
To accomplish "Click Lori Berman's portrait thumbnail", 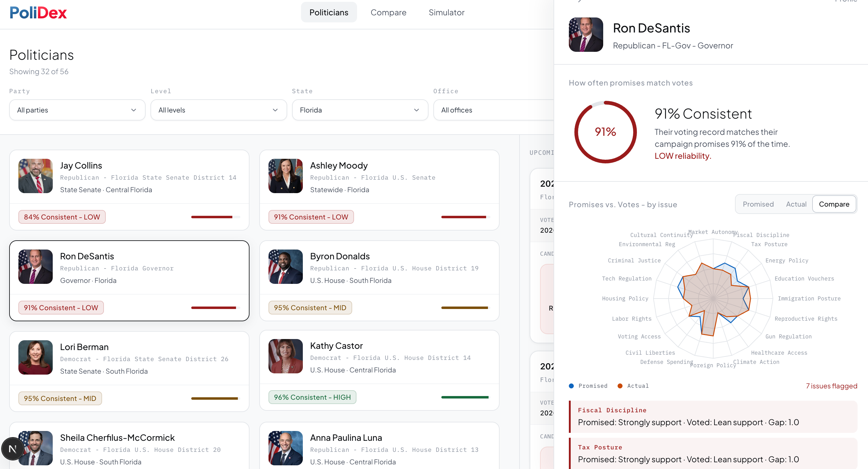I will point(36,357).
